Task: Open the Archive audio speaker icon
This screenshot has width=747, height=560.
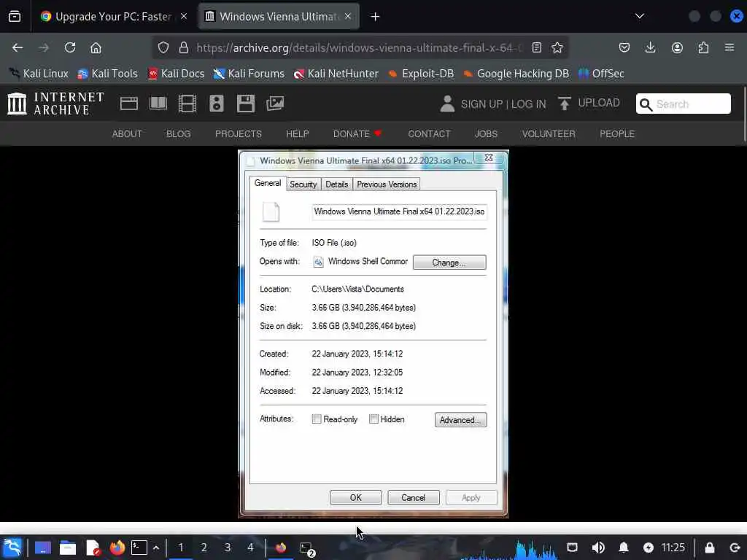Action: tap(216, 104)
